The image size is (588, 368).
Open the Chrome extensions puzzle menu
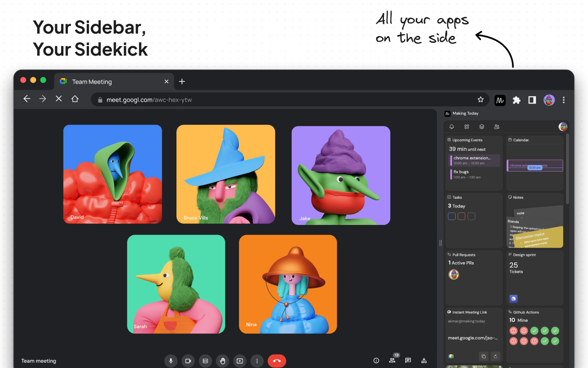pyautogui.click(x=516, y=100)
